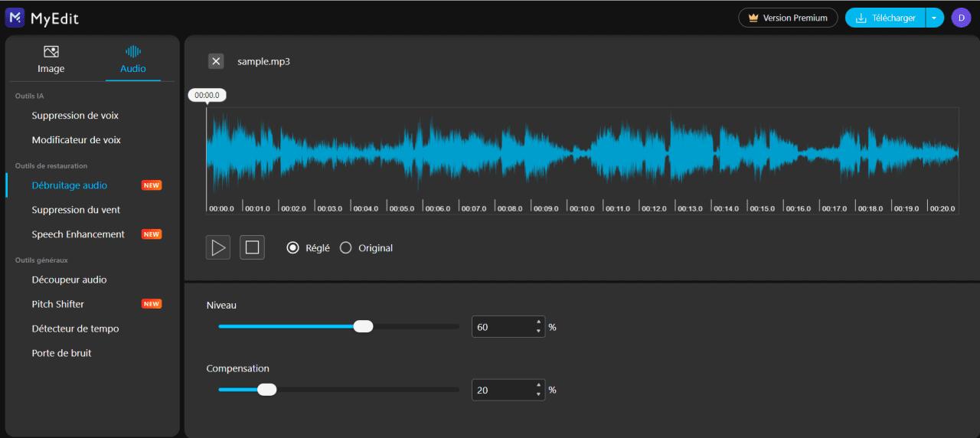Image resolution: width=980 pixels, height=438 pixels.
Task: Click the sample.mp3 file name
Action: (263, 61)
